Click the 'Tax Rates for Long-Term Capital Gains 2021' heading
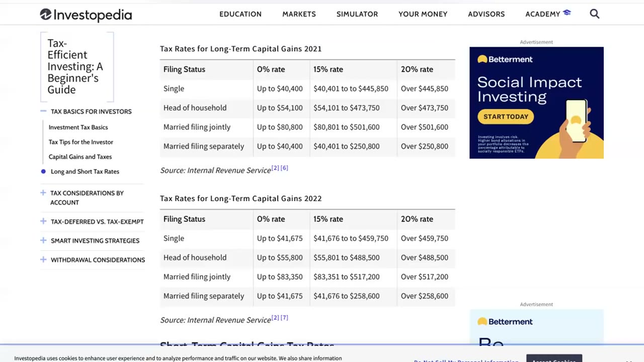This screenshot has width=644, height=362. [240, 49]
